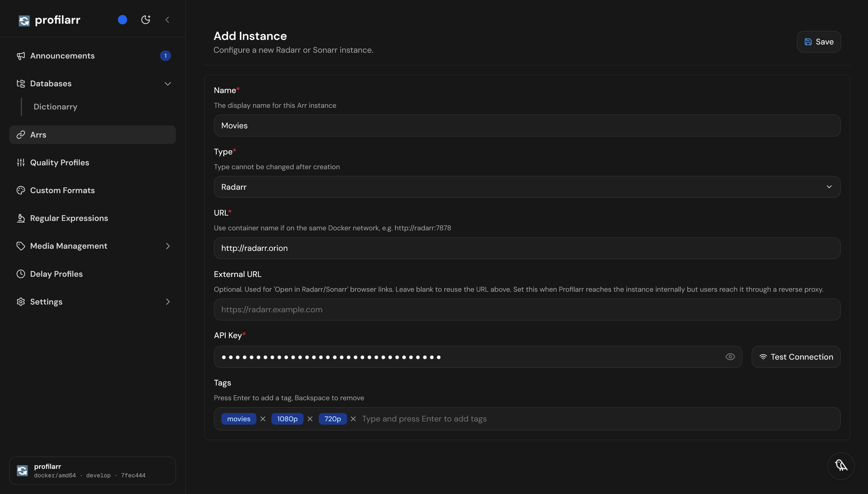Remove the movies tag
868x494 pixels.
[x=263, y=419]
